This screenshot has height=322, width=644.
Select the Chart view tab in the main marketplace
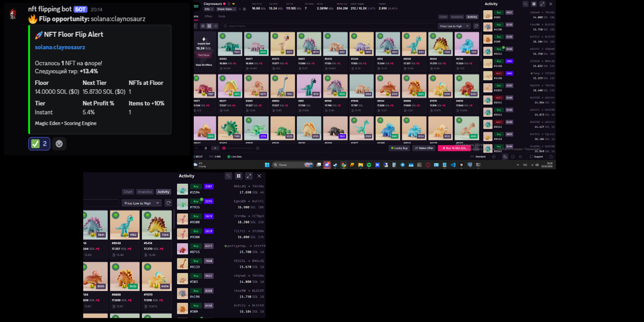coord(443,17)
